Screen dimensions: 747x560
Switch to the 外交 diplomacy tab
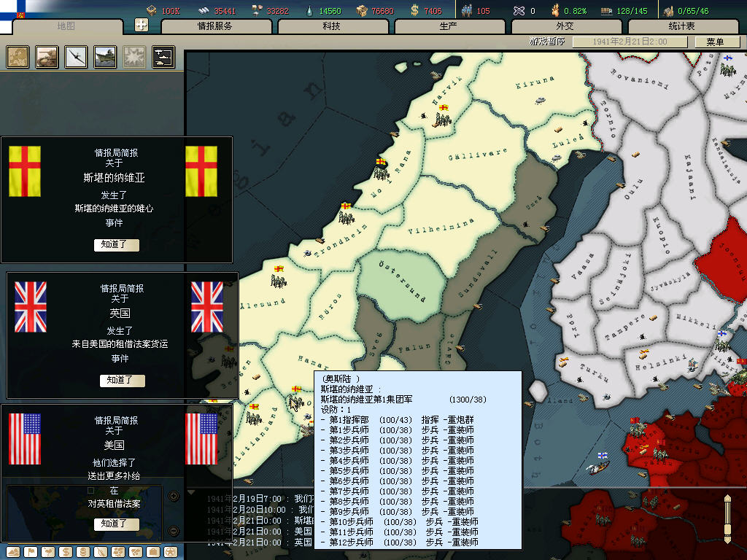(565, 26)
